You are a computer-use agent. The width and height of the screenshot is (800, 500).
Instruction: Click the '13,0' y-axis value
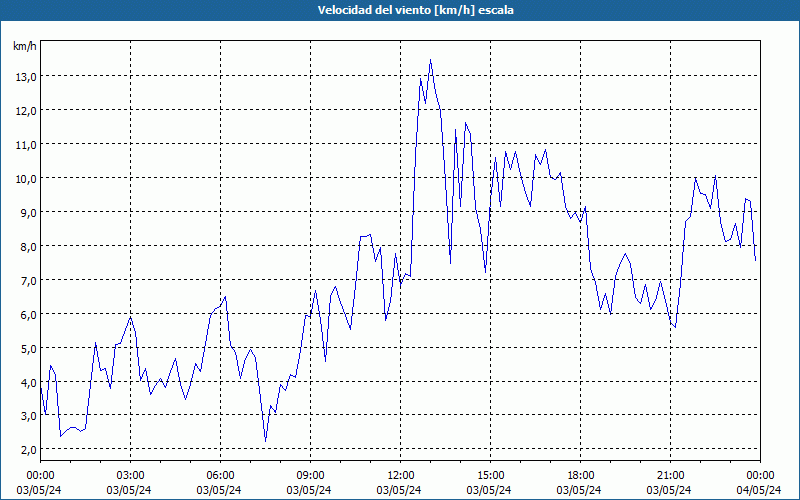pos(26,77)
